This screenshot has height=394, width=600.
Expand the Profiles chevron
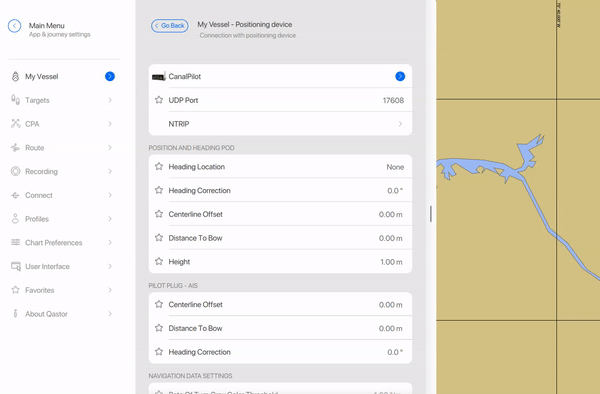[x=110, y=219]
